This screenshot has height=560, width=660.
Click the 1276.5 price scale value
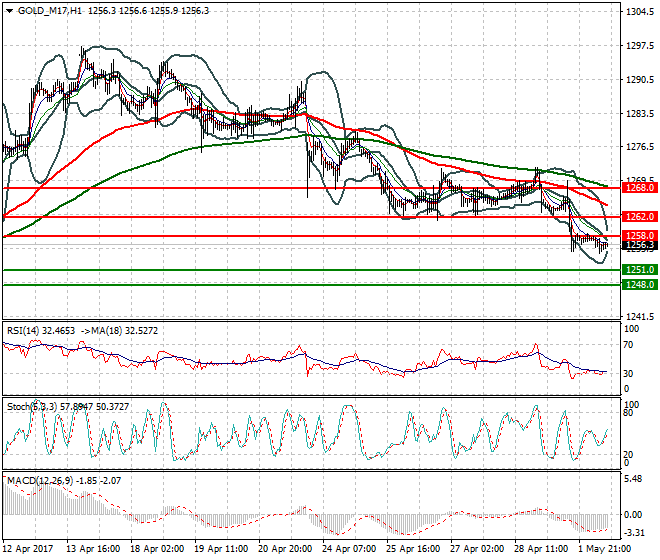coord(640,147)
